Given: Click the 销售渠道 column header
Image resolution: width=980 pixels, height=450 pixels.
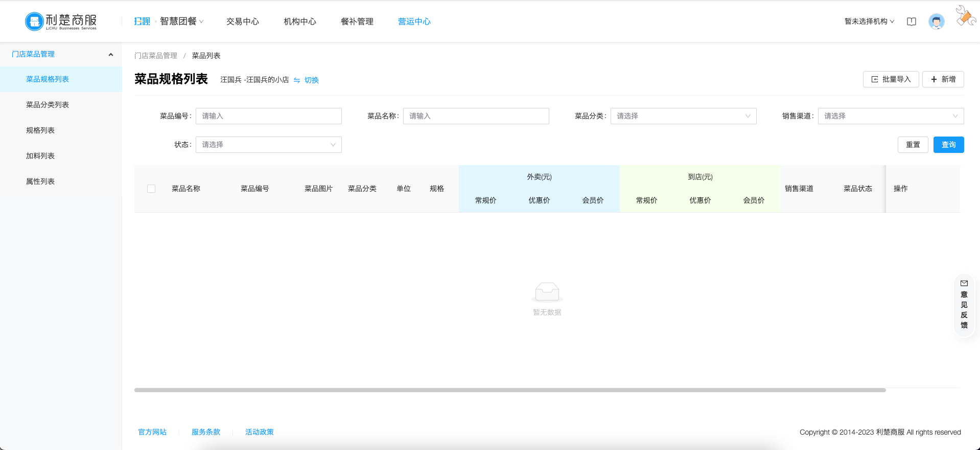Looking at the screenshot, I should pyautogui.click(x=799, y=189).
